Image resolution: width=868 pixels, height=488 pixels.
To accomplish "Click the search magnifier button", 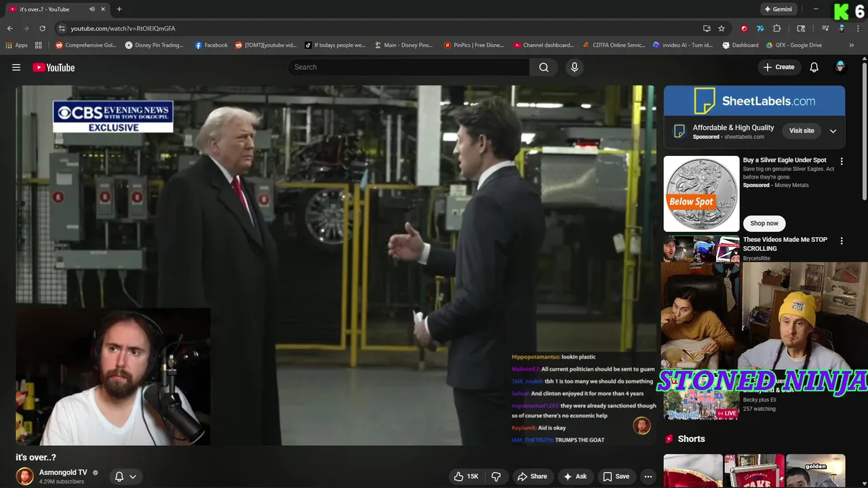I will point(544,67).
